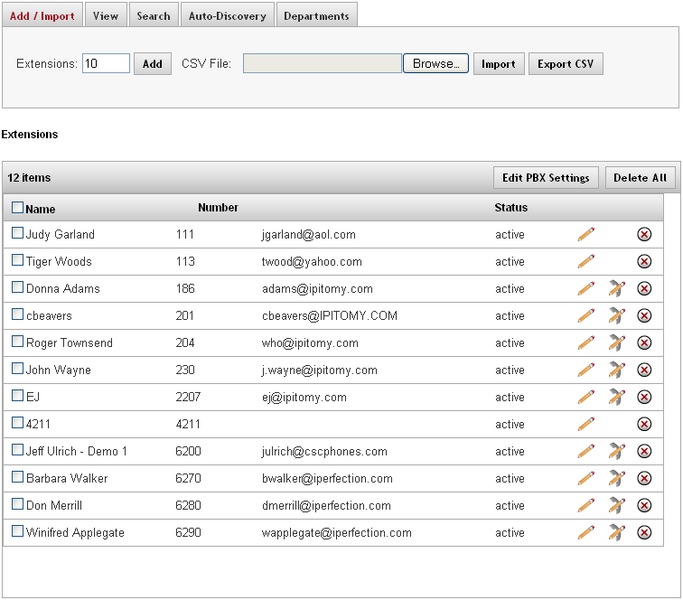The height and width of the screenshot is (600, 683).
Task: Switch to the Auto-Discovery tab
Action: 229,16
